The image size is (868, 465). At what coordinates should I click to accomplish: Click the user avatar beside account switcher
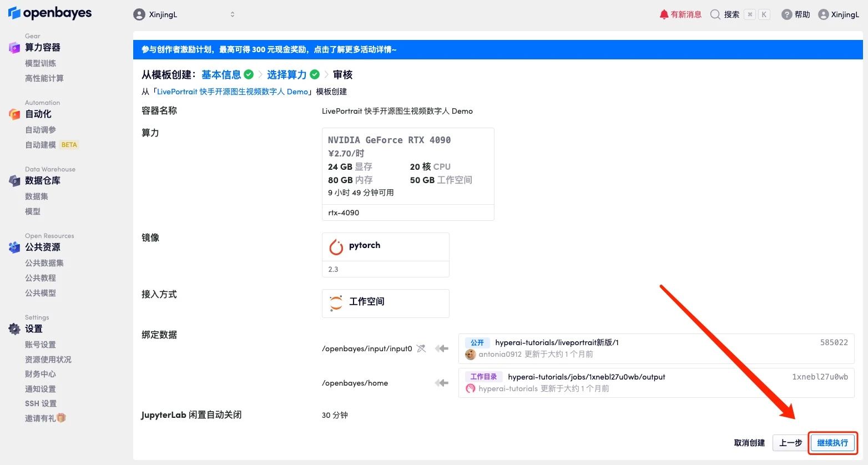tap(139, 14)
